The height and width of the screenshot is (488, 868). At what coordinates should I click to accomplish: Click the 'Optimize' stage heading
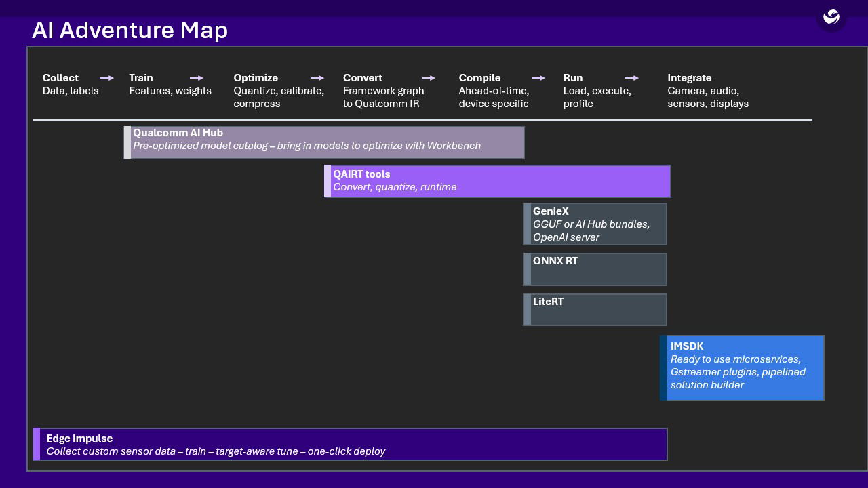click(256, 78)
